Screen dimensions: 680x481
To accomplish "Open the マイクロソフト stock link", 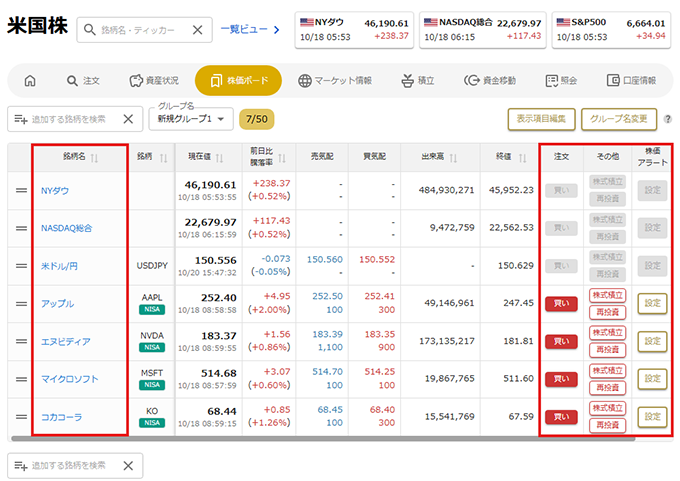I will coord(69,379).
